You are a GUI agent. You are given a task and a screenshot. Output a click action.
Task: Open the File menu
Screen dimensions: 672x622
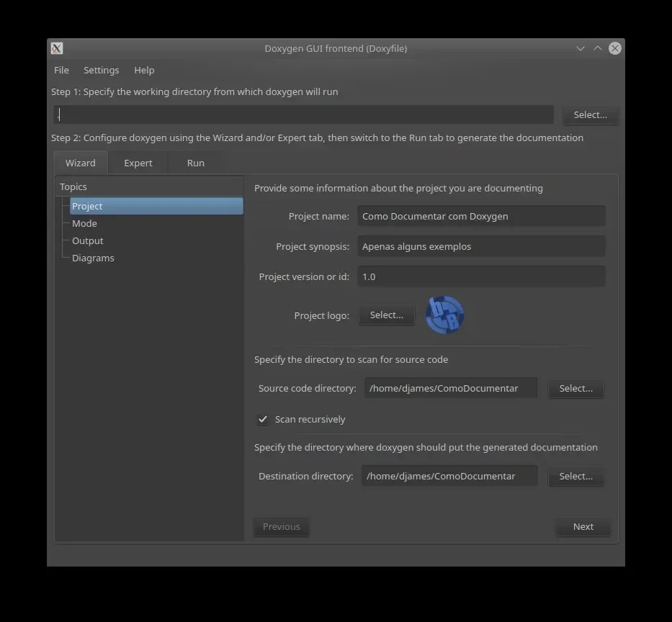[61, 71]
